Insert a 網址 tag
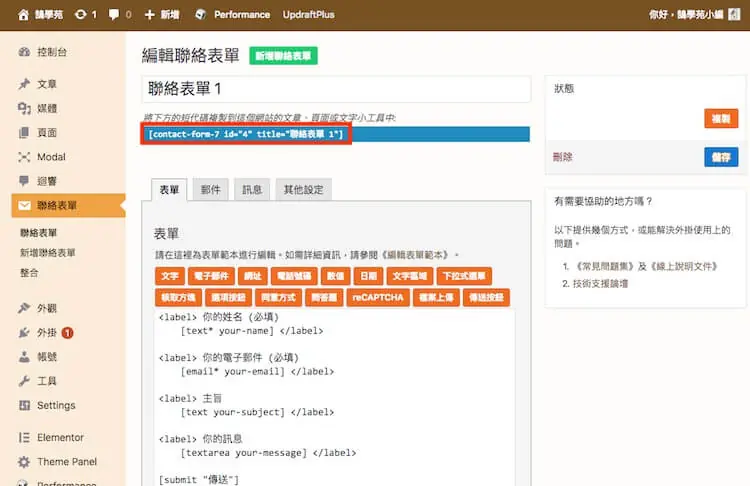The image size is (750, 486). pos(253,276)
